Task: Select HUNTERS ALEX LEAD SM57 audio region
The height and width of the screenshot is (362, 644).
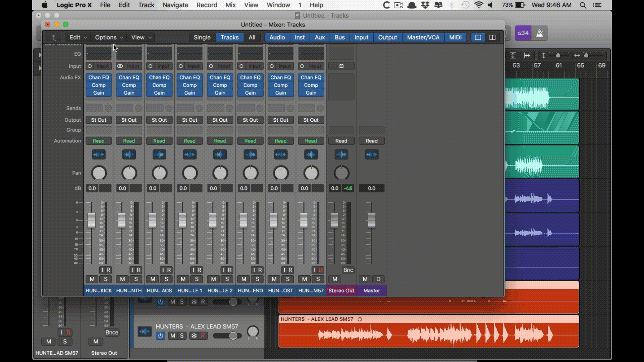Action: pos(429,331)
